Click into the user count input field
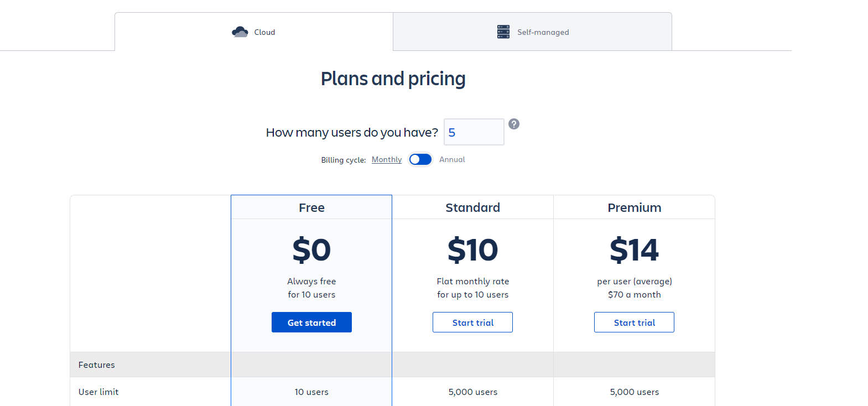The width and height of the screenshot is (868, 406). (474, 132)
